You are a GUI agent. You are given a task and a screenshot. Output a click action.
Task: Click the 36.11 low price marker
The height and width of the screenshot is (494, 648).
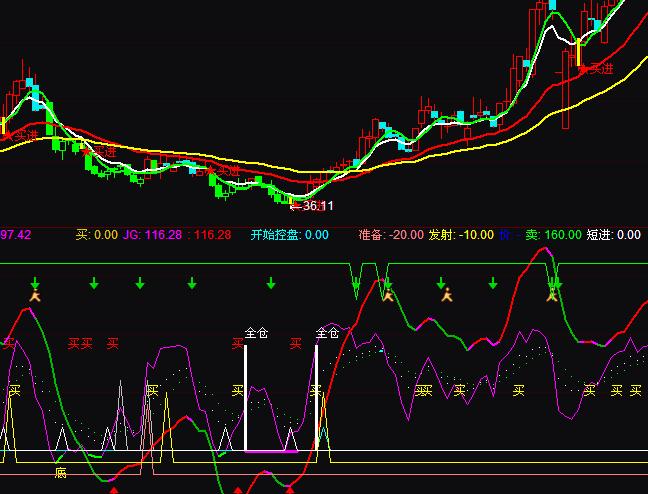(x=312, y=206)
